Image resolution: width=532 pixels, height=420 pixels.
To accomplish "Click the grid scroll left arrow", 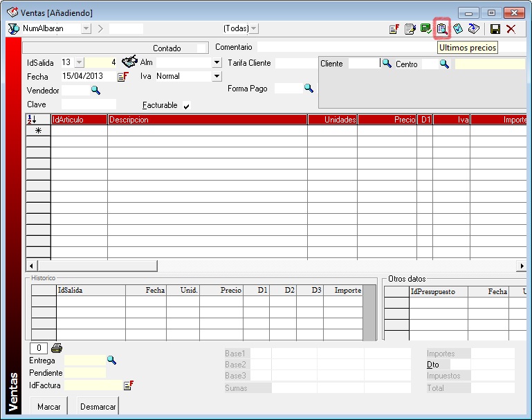I will click(31, 266).
